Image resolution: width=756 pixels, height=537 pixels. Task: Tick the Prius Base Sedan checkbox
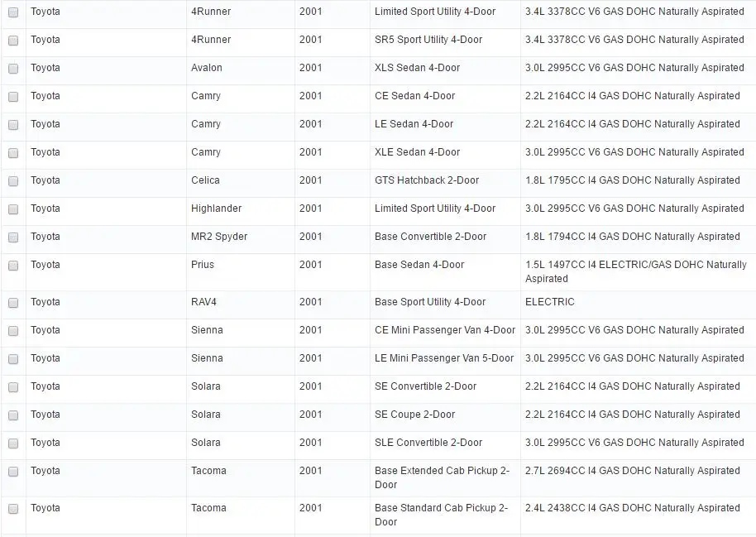click(13, 266)
